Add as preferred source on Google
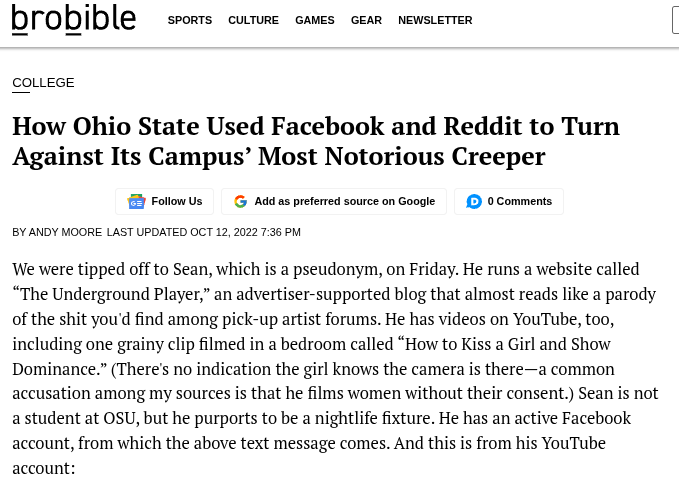The height and width of the screenshot is (496, 679). [334, 201]
